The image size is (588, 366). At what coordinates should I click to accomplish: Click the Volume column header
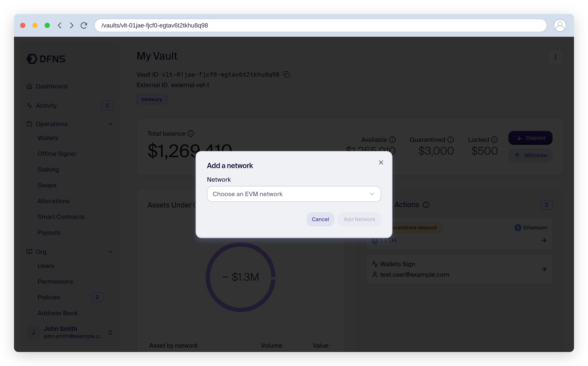(x=271, y=345)
